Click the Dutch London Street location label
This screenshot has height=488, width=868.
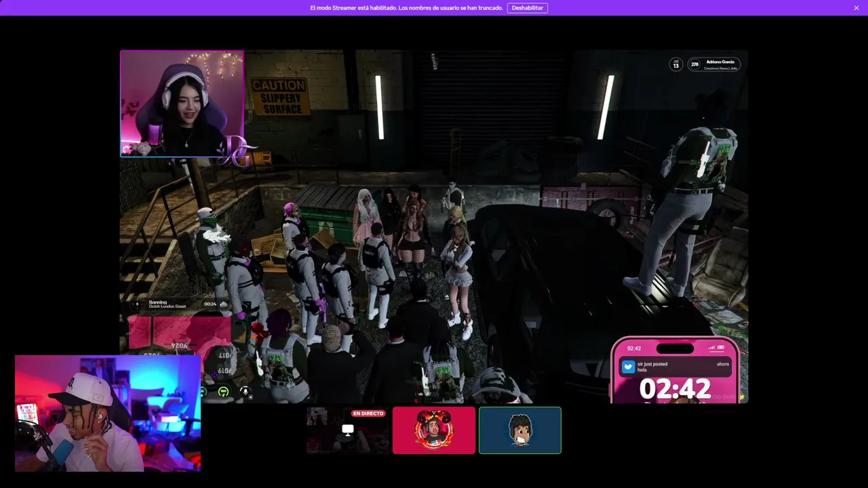pos(167,306)
